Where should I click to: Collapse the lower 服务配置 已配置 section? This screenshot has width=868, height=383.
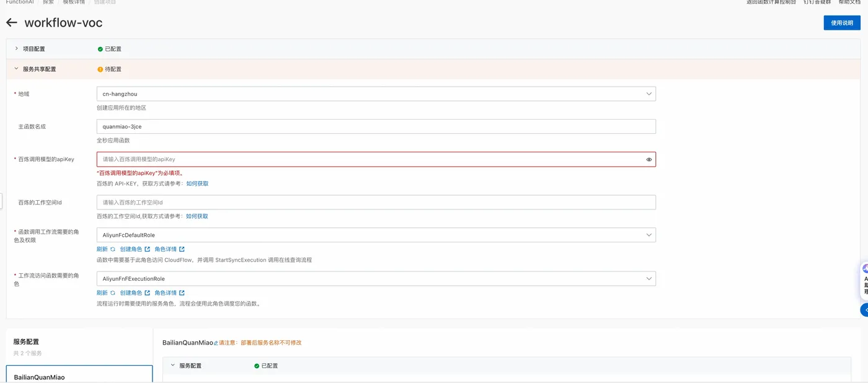pyautogui.click(x=173, y=366)
